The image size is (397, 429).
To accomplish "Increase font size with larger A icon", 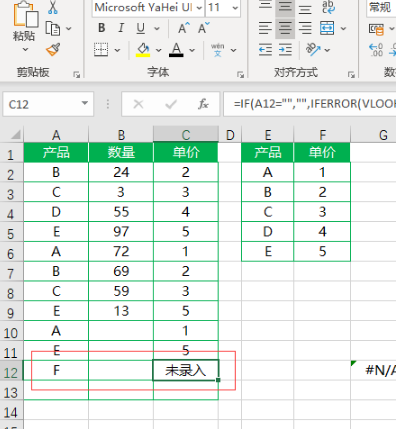I will 184,28.
